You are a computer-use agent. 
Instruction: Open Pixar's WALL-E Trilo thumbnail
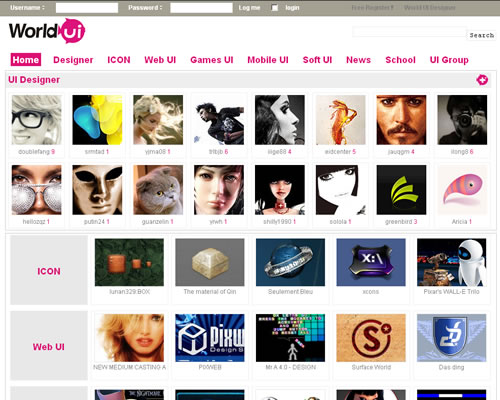[451, 262]
